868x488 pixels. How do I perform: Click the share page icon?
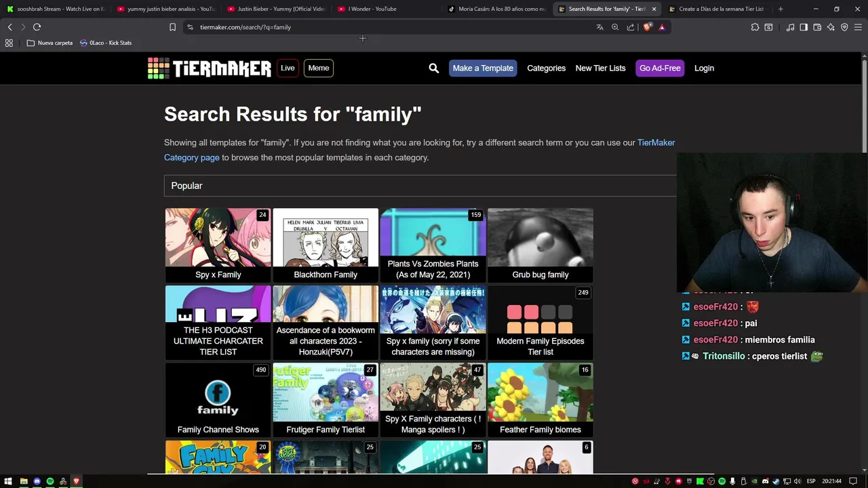[631, 27]
